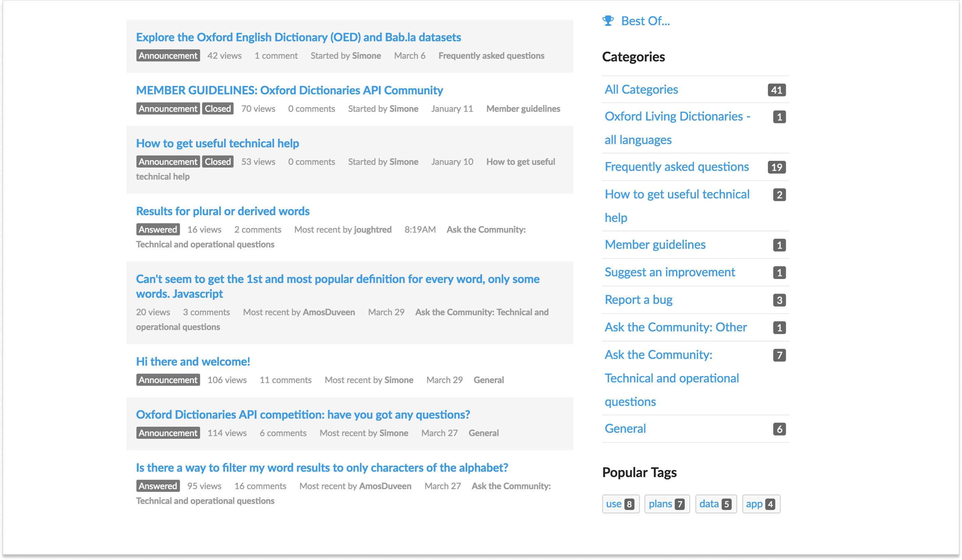
Task: Open the Results for plural or derived words thread
Action: pos(223,211)
